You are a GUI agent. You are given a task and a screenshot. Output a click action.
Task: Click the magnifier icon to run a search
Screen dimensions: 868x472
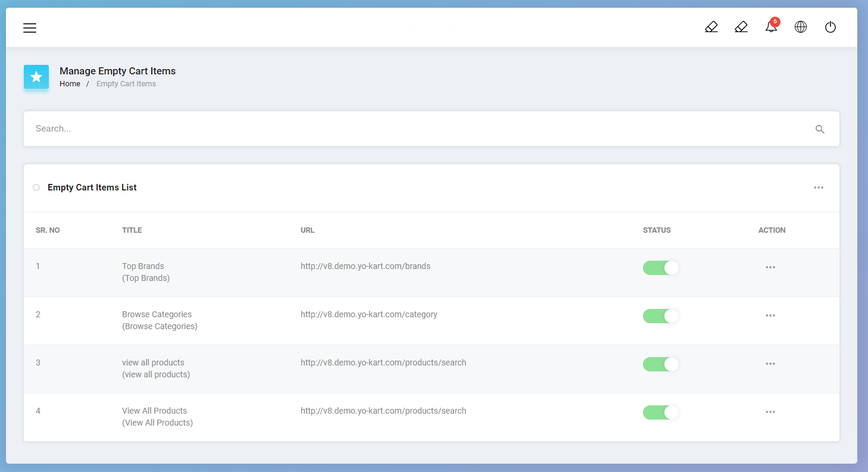[820, 129]
